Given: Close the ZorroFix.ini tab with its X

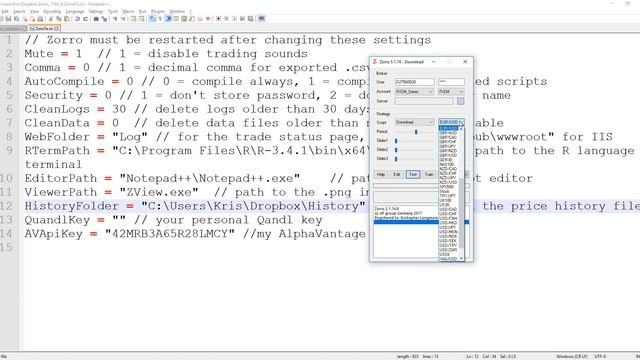Looking at the screenshot, I should [x=57, y=29].
